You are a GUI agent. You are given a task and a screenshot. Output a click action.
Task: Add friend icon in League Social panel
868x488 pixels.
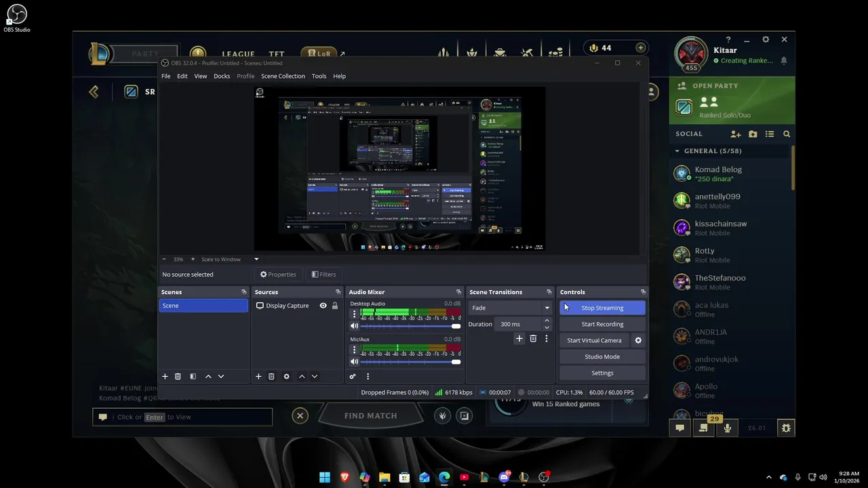pyautogui.click(x=736, y=134)
